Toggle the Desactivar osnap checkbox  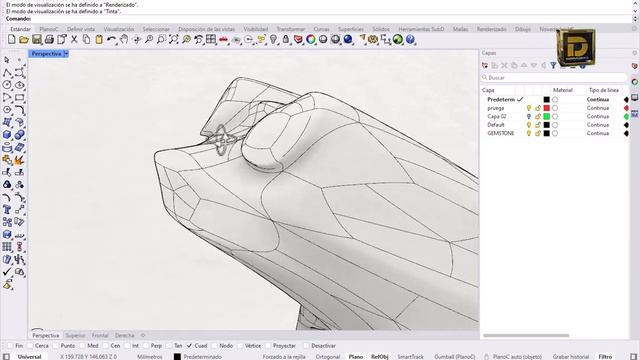(x=307, y=346)
